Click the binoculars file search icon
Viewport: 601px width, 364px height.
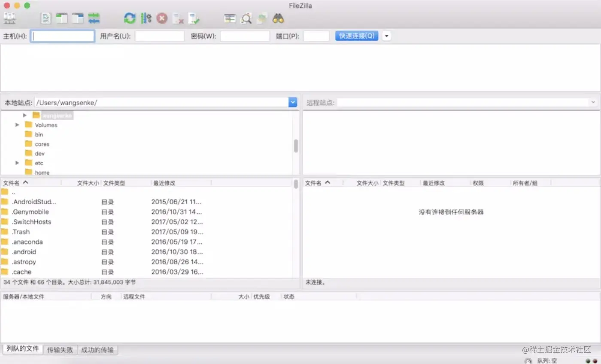click(278, 18)
